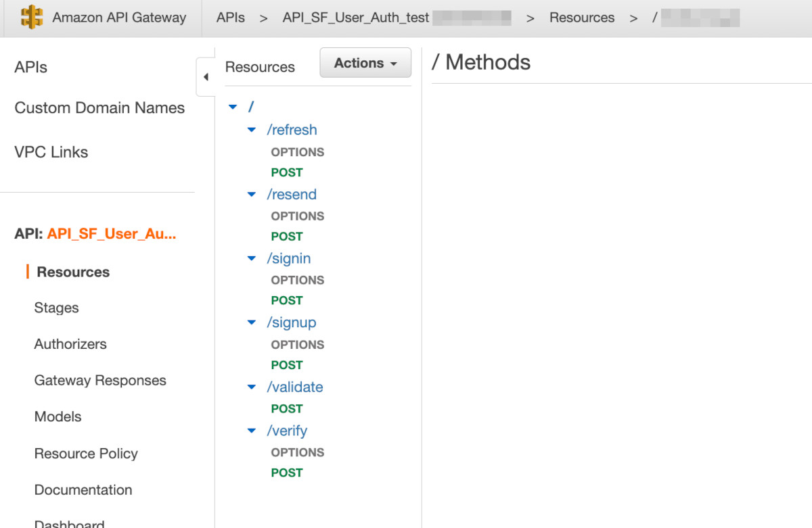Image resolution: width=812 pixels, height=528 pixels.
Task: Open Gateway Responses page
Action: tap(100, 381)
